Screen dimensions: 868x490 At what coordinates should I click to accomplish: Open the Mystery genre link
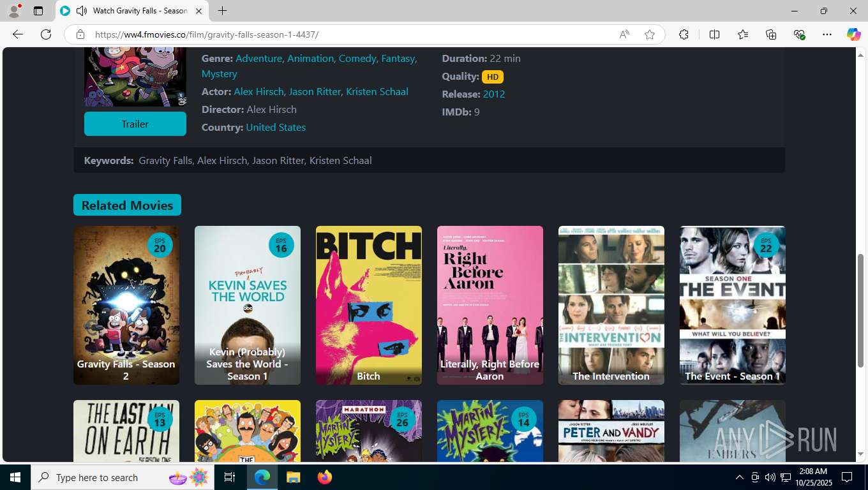click(220, 73)
